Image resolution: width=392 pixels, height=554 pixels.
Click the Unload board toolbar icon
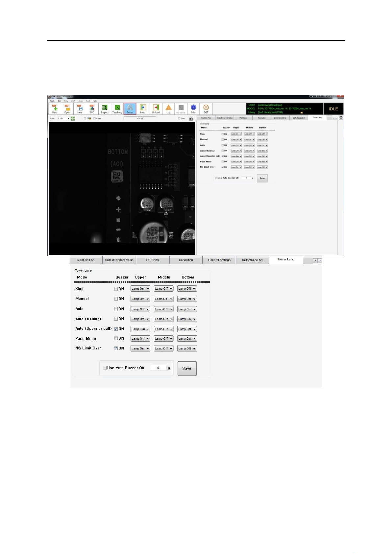[156, 108]
